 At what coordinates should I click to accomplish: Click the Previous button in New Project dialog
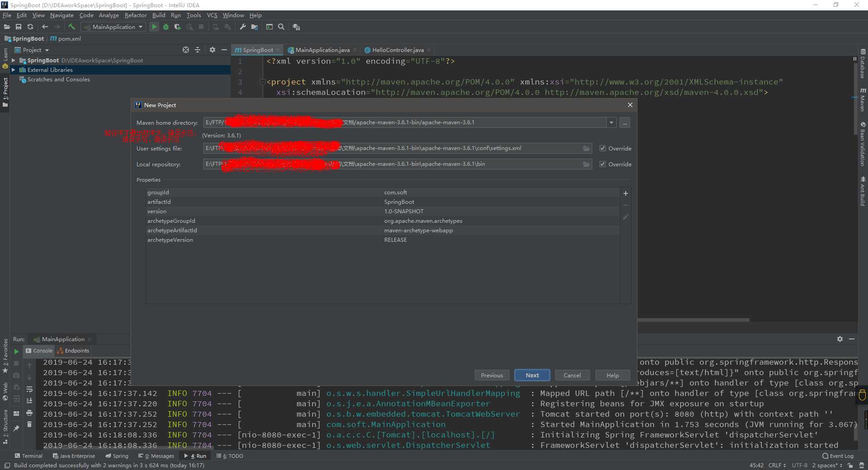pyautogui.click(x=492, y=375)
